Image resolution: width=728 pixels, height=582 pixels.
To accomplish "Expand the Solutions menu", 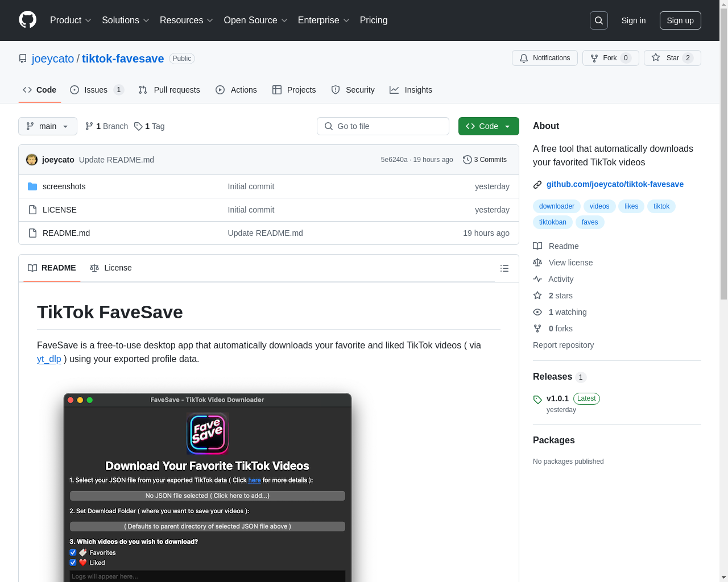I will coord(126,20).
